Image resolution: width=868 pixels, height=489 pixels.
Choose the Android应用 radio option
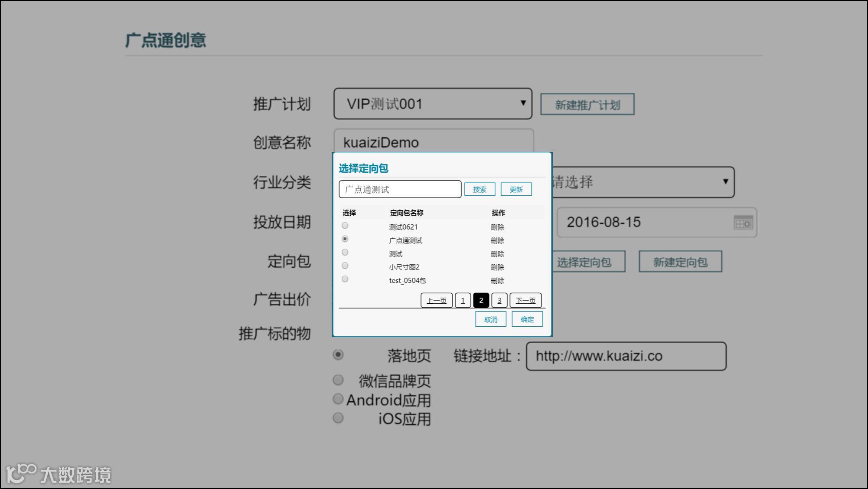[338, 399]
